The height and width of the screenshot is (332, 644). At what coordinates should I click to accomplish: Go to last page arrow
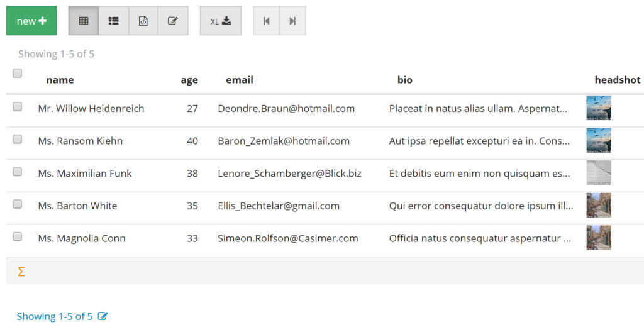292,21
